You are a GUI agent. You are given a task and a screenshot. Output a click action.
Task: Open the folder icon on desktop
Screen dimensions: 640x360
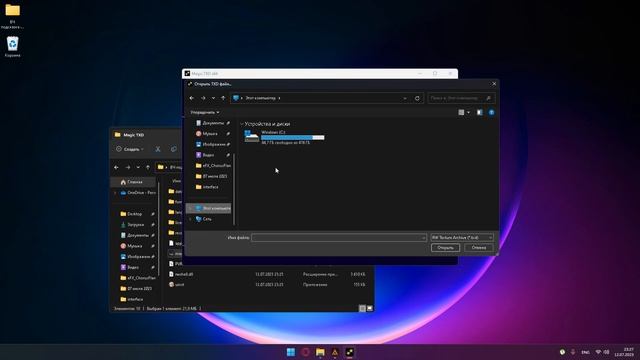coord(13,16)
